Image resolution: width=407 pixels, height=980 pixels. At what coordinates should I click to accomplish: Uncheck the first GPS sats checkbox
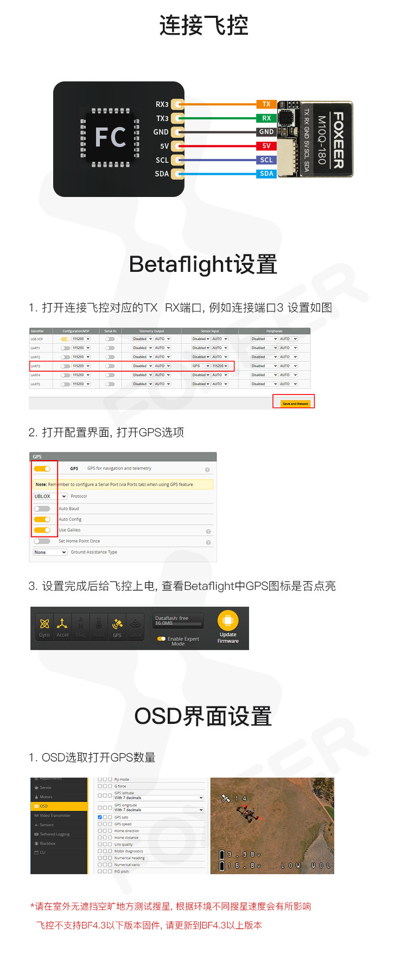click(x=100, y=817)
